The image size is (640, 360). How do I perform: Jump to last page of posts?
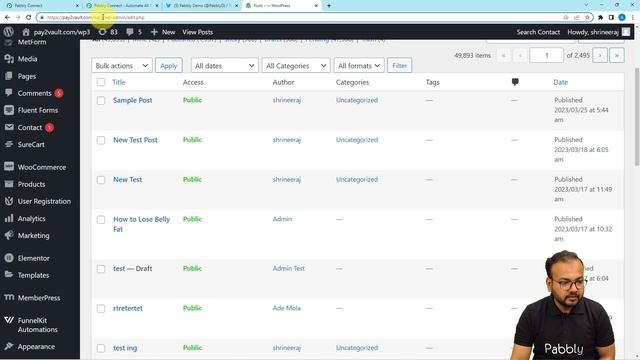(x=617, y=55)
